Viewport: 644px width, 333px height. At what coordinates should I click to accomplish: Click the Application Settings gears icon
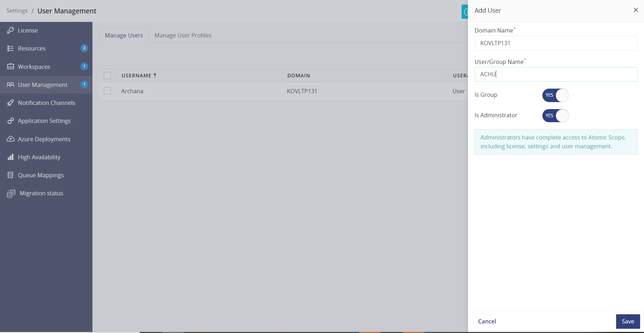coord(11,121)
